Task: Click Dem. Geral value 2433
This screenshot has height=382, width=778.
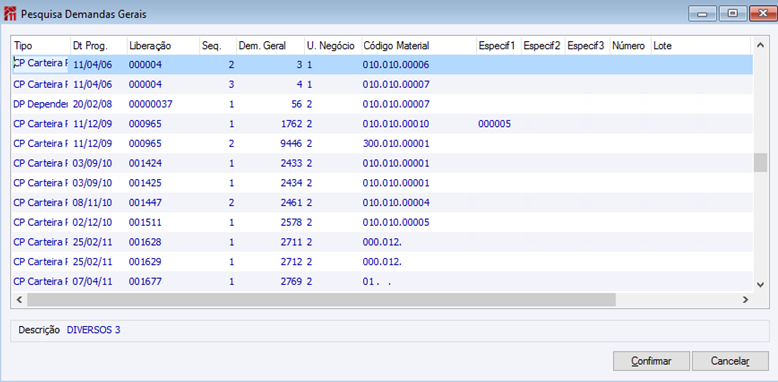Action: 292,163
